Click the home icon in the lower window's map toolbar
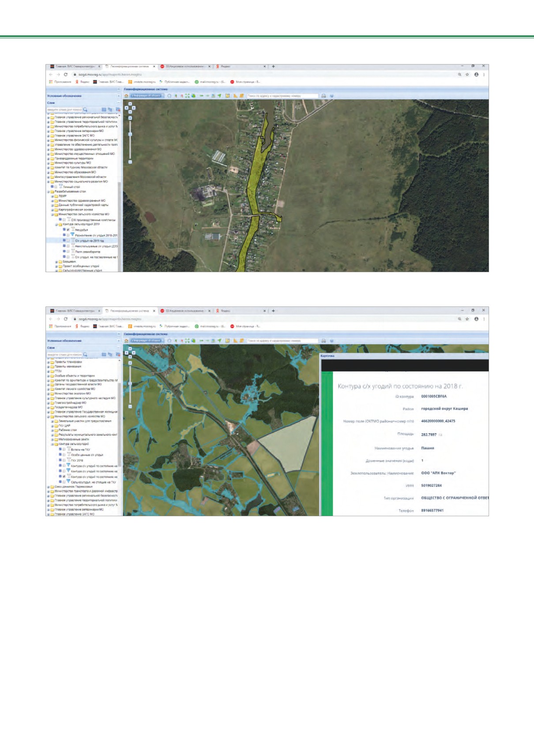The width and height of the screenshot is (534, 756). point(126,340)
